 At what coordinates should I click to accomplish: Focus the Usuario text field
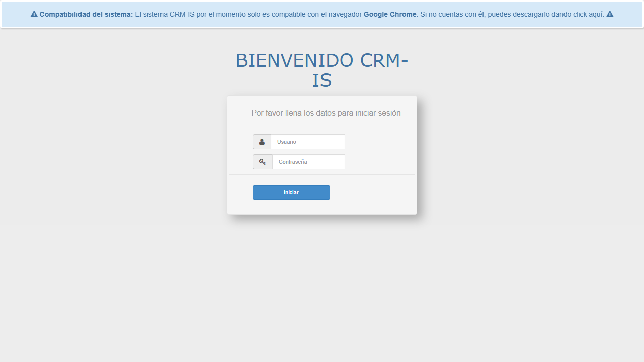point(307,142)
